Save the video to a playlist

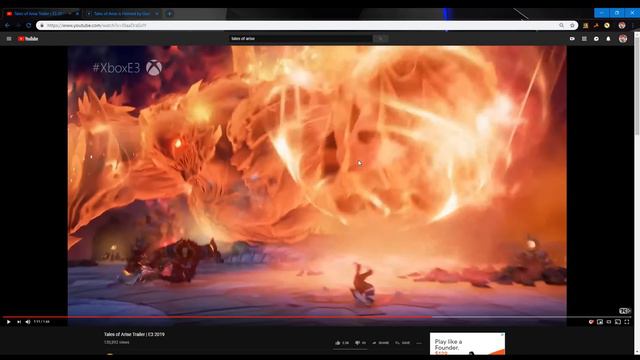pos(402,343)
